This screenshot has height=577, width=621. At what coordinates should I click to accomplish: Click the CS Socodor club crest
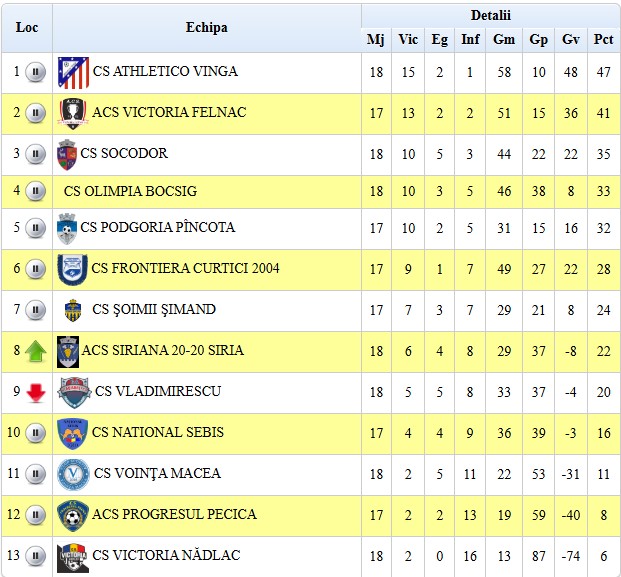point(67,154)
